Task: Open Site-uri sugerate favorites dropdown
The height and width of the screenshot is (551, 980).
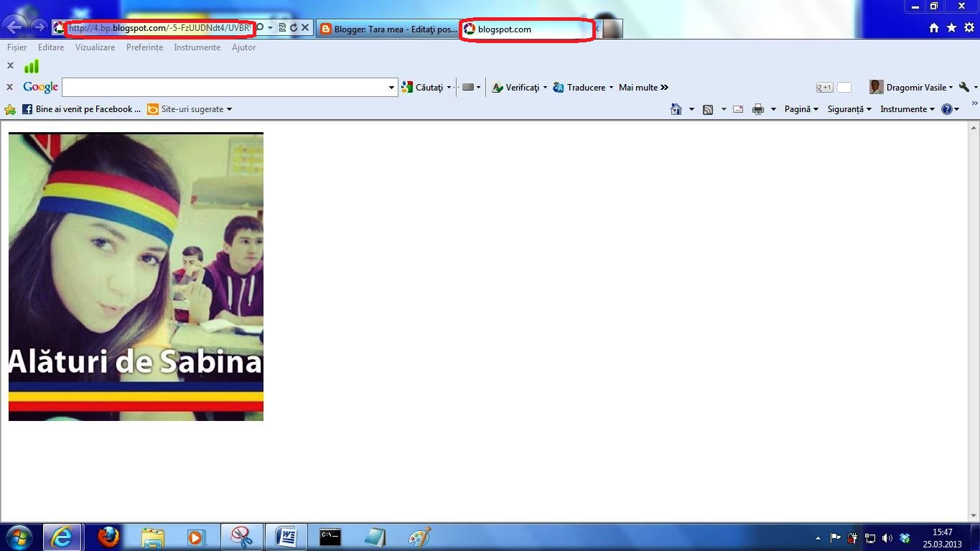Action: (190, 109)
